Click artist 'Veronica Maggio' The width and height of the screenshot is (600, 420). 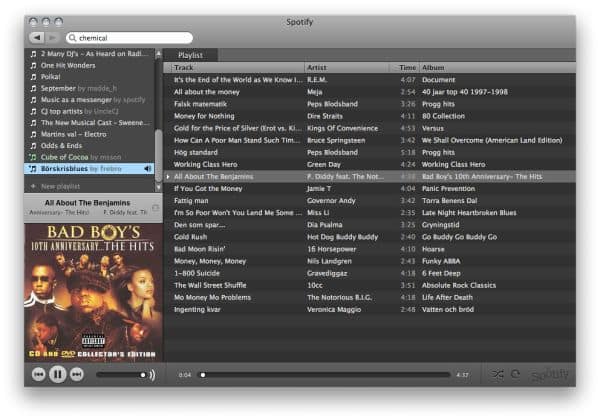[x=334, y=309]
